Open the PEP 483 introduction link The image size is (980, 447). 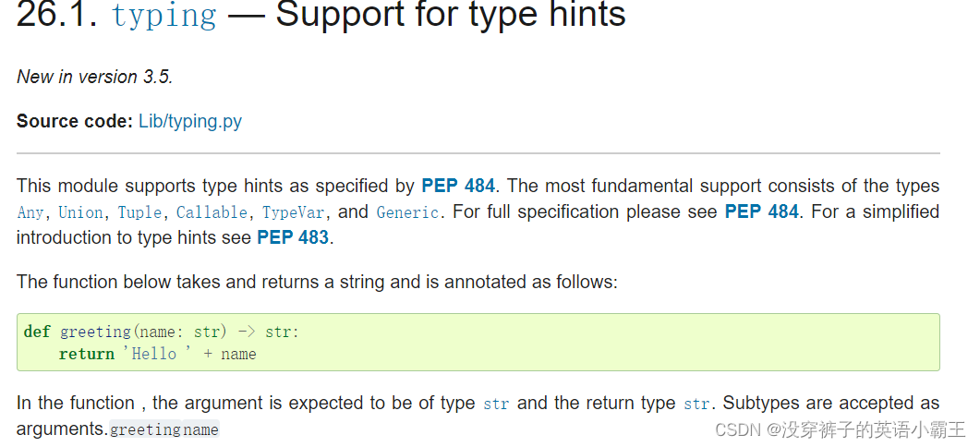(x=293, y=237)
